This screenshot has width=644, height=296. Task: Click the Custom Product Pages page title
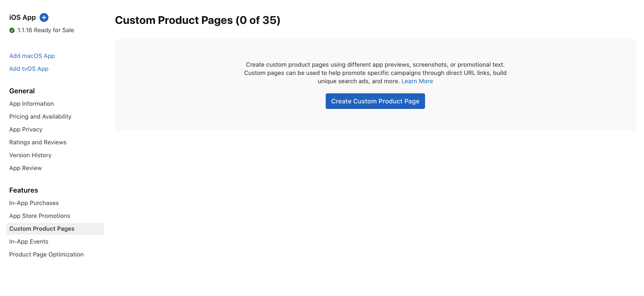click(x=198, y=20)
